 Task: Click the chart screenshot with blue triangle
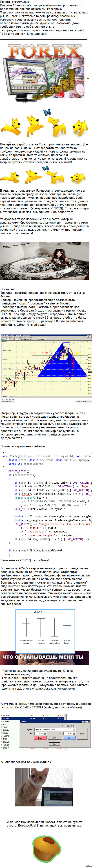click(x=46, y=369)
